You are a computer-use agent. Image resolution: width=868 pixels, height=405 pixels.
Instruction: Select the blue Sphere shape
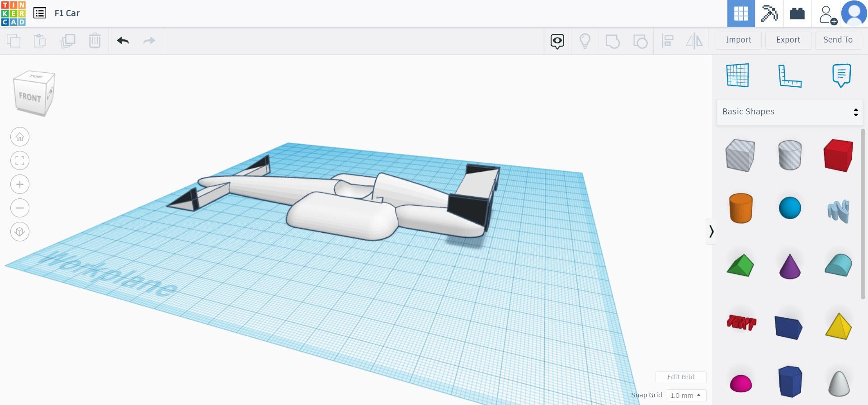(x=790, y=208)
